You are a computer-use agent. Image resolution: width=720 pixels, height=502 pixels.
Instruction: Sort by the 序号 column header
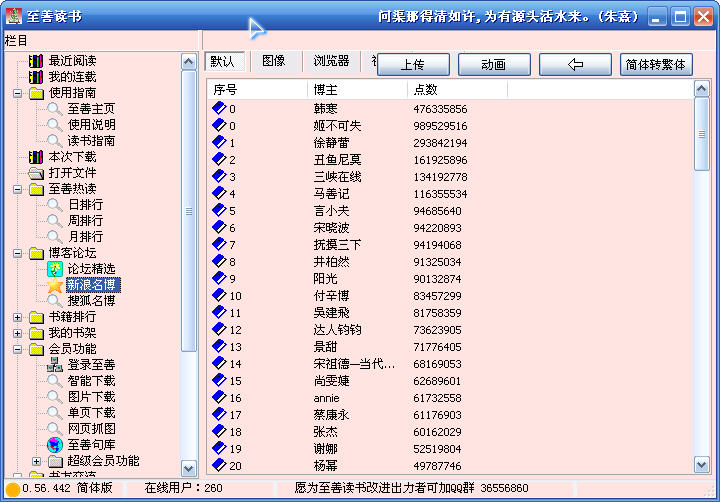257,90
